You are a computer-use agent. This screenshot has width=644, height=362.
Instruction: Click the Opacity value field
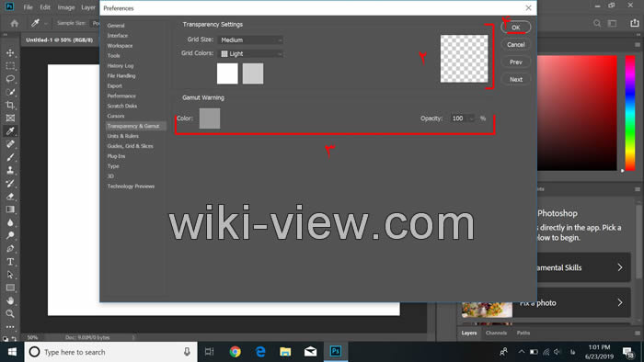(x=459, y=119)
